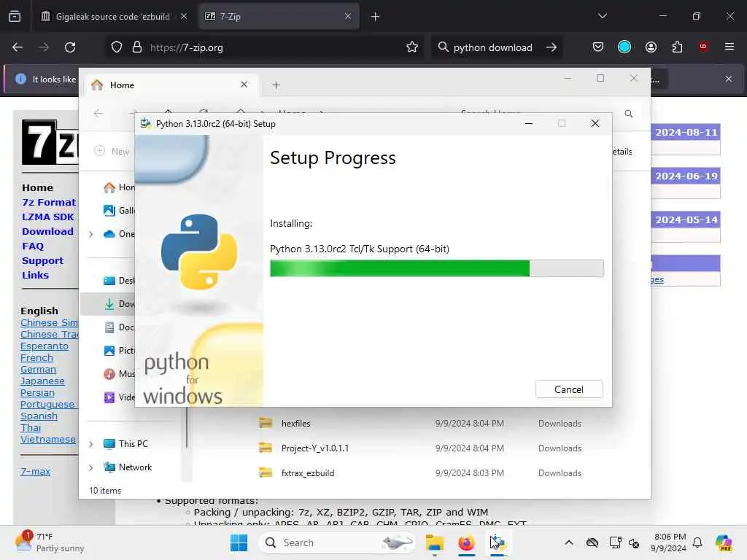
Task: Close the Gigaleak source code tab
Action: 184,16
